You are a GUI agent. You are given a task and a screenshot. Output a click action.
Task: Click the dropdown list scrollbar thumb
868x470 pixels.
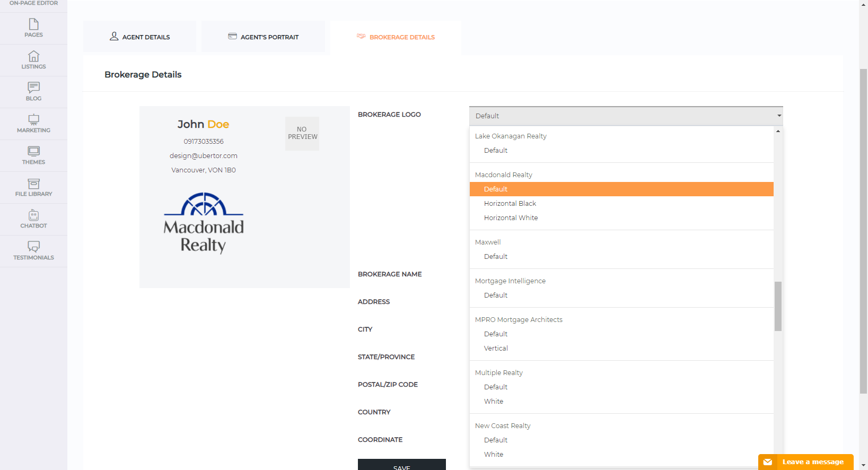[778, 306]
